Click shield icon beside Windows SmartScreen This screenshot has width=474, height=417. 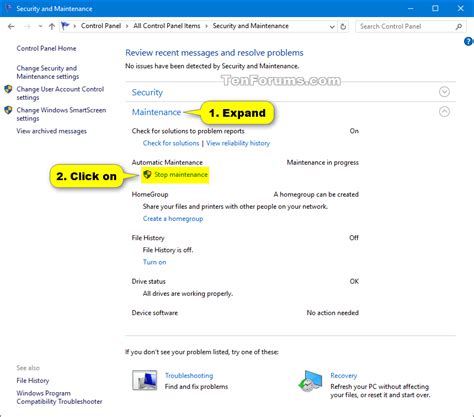tap(8, 110)
